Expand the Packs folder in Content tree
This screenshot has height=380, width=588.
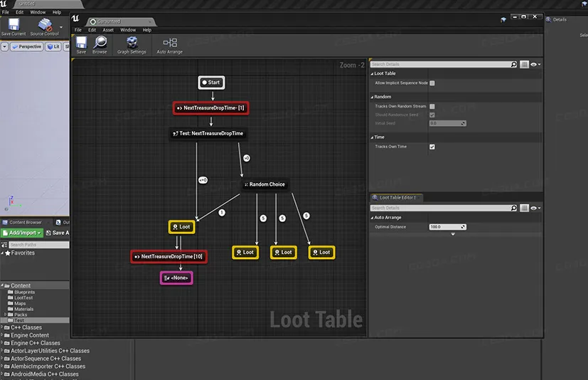[x=5, y=315]
